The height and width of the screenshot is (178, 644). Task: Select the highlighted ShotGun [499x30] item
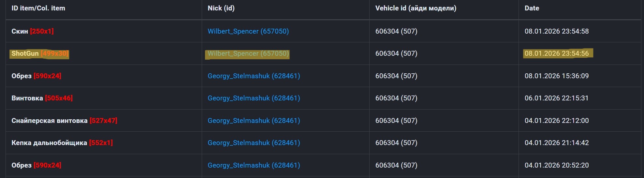pos(40,53)
